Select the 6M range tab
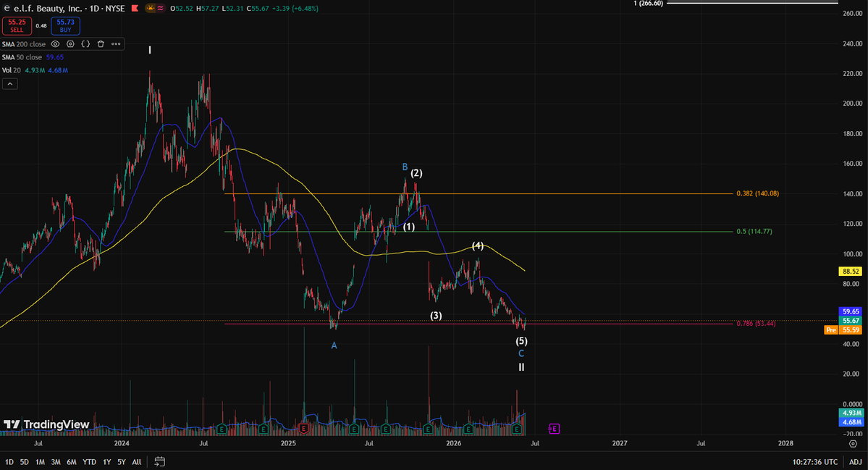 coord(72,462)
